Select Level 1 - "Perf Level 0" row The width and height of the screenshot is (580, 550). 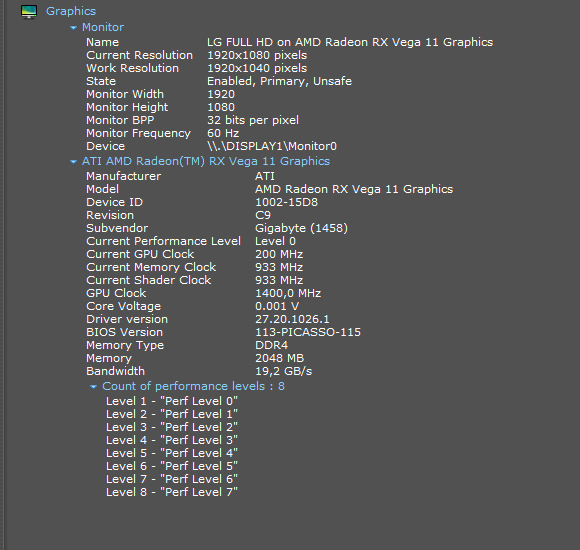coord(172,401)
